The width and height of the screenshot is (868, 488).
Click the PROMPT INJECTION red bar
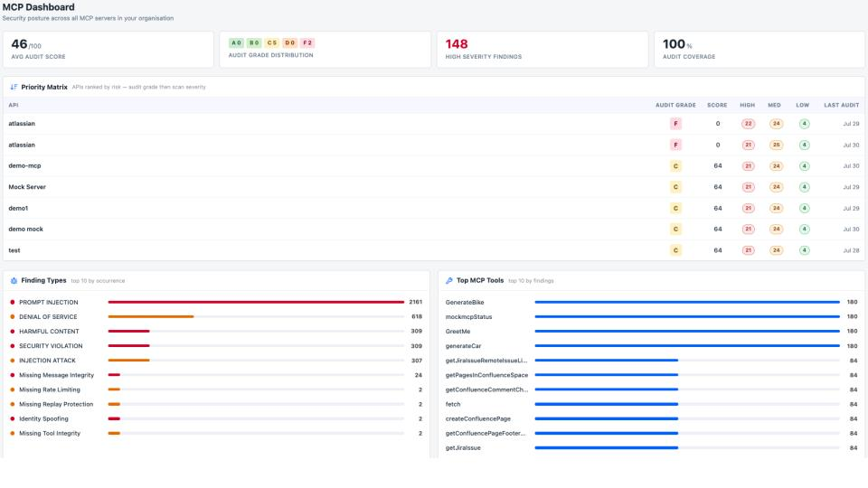(x=256, y=302)
